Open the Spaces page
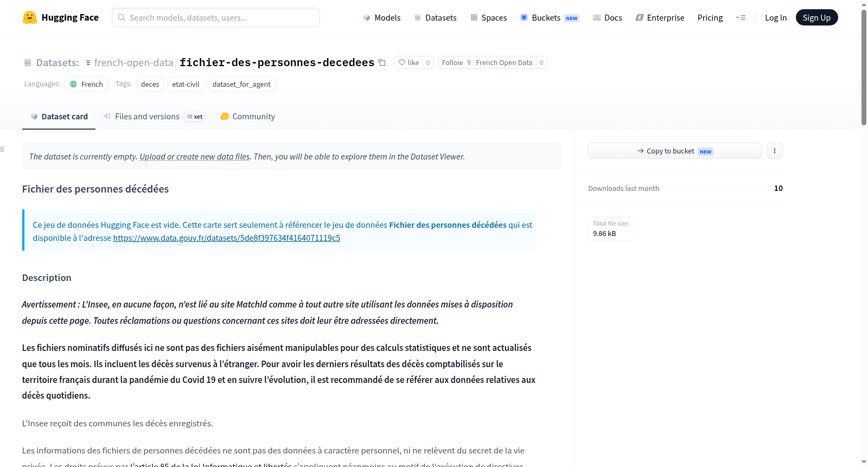868x467 pixels. click(488, 17)
